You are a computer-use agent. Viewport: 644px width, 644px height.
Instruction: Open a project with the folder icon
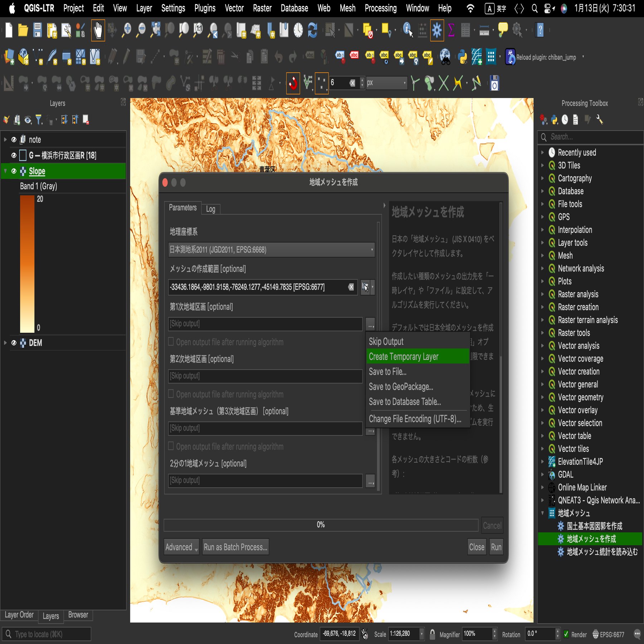pos(23,30)
